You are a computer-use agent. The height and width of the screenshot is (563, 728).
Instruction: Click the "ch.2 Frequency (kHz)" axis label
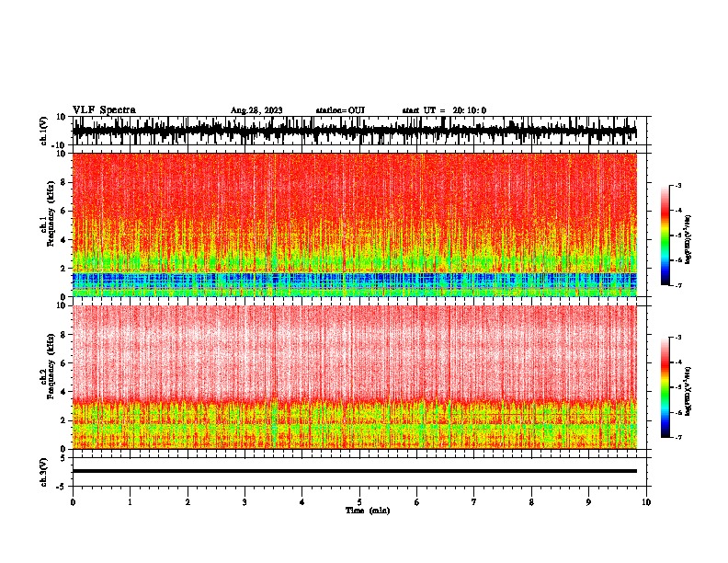pos(49,366)
